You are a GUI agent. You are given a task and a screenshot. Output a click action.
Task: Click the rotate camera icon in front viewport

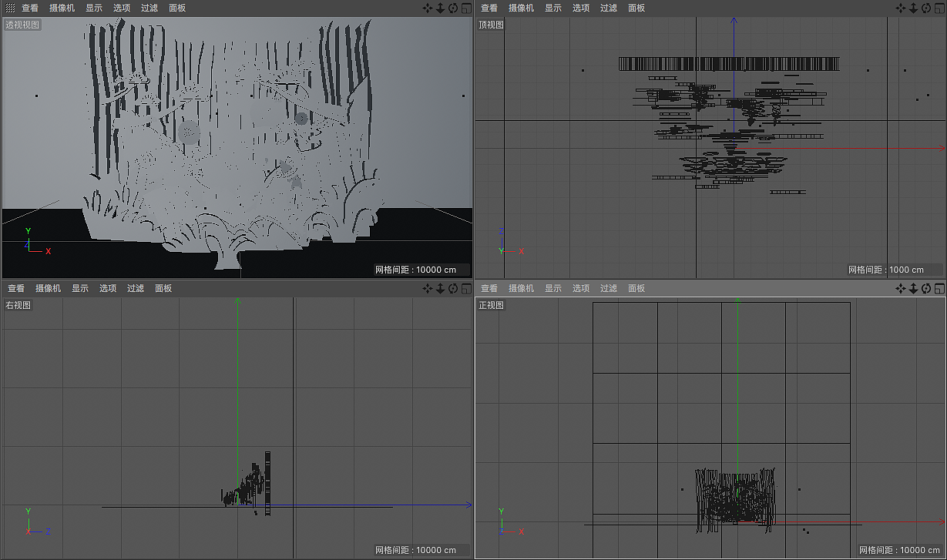click(x=925, y=289)
